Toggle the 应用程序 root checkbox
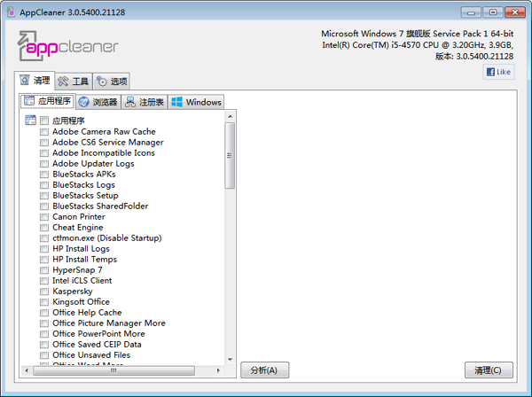 pyautogui.click(x=44, y=121)
